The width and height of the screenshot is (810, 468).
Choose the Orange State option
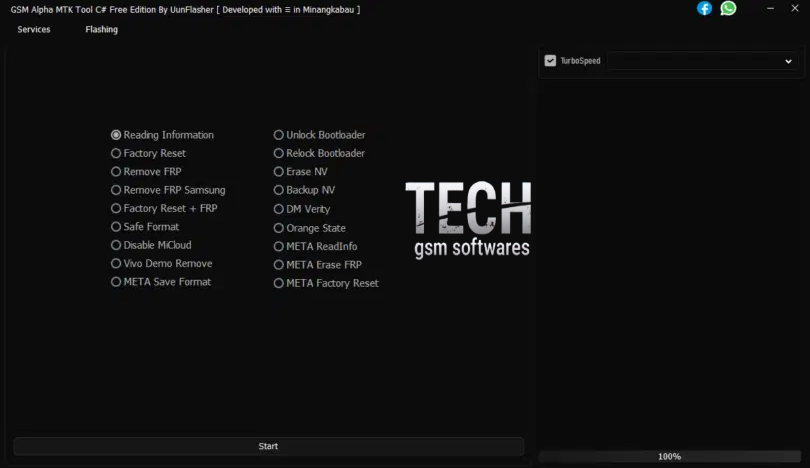coord(309,228)
